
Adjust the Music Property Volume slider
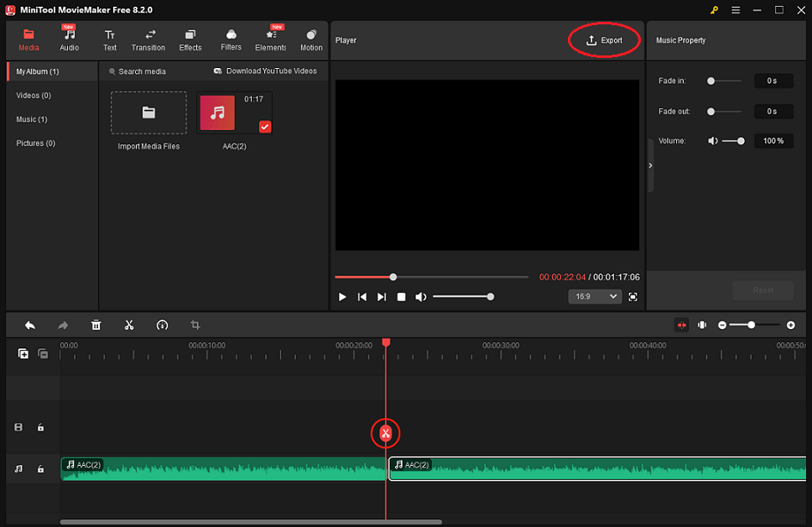coord(733,141)
